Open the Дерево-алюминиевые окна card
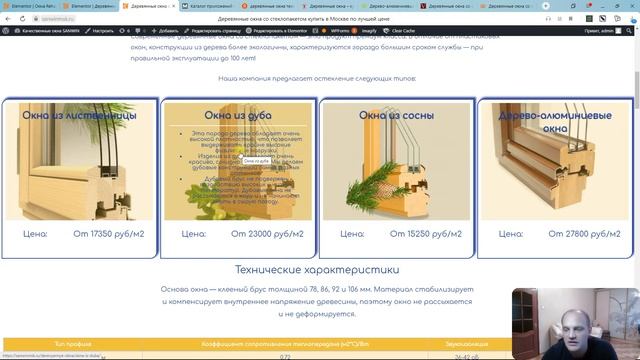640x360 pixels. click(x=555, y=178)
